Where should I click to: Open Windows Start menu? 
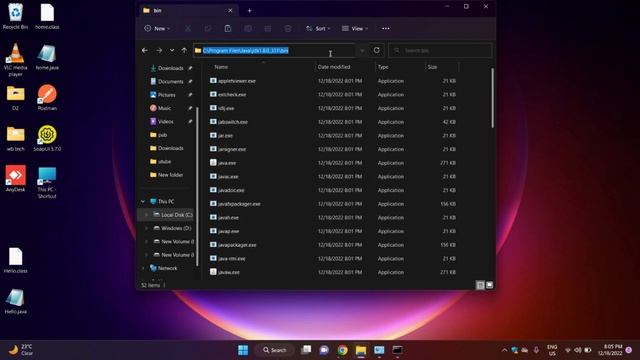coord(243,350)
